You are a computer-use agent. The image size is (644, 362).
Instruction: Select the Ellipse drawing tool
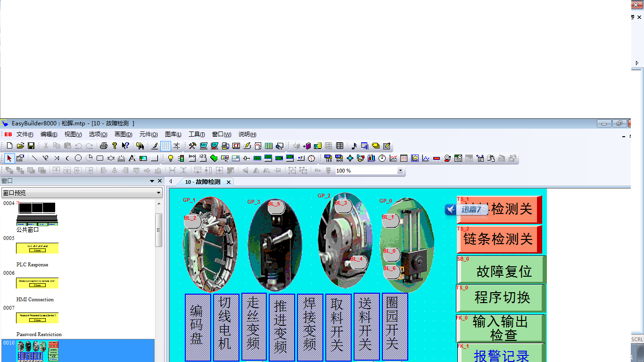point(78,158)
